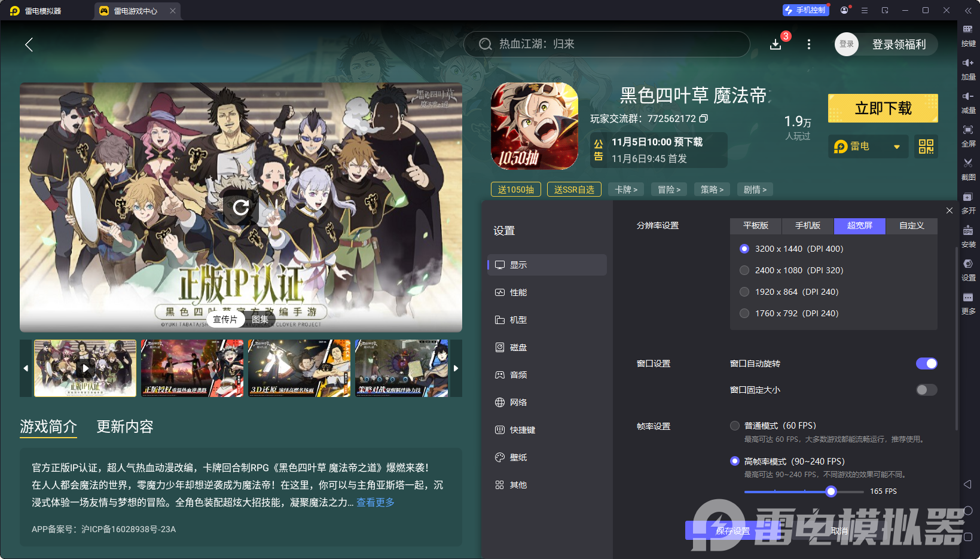Open the keyboard mapping (按键) tool
980x559 pixels.
pyautogui.click(x=969, y=35)
